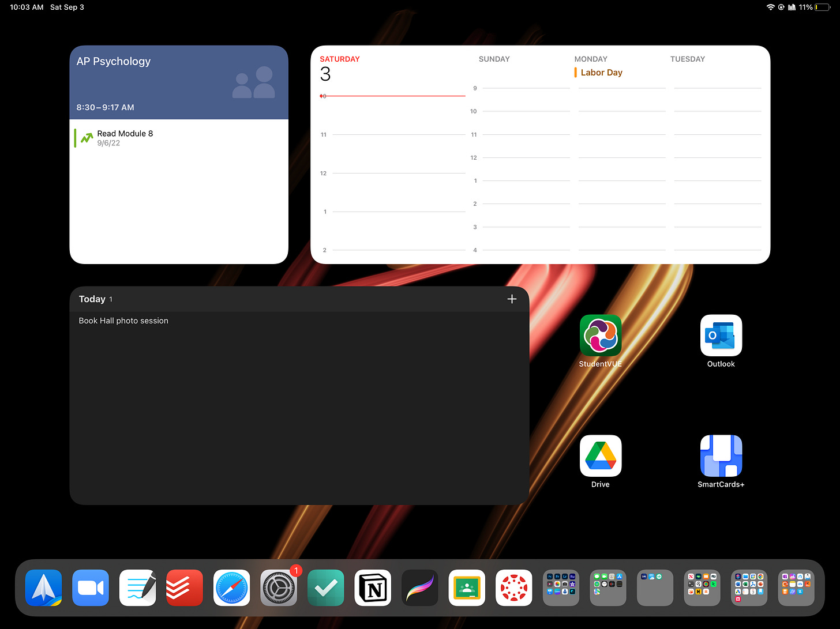Start Zoom from the dock
840x629 pixels.
91,587
